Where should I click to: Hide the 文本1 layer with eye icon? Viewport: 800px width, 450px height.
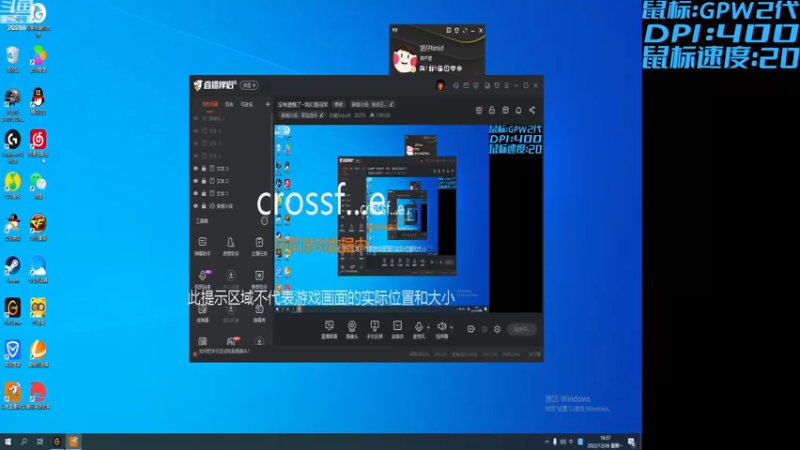195,193
